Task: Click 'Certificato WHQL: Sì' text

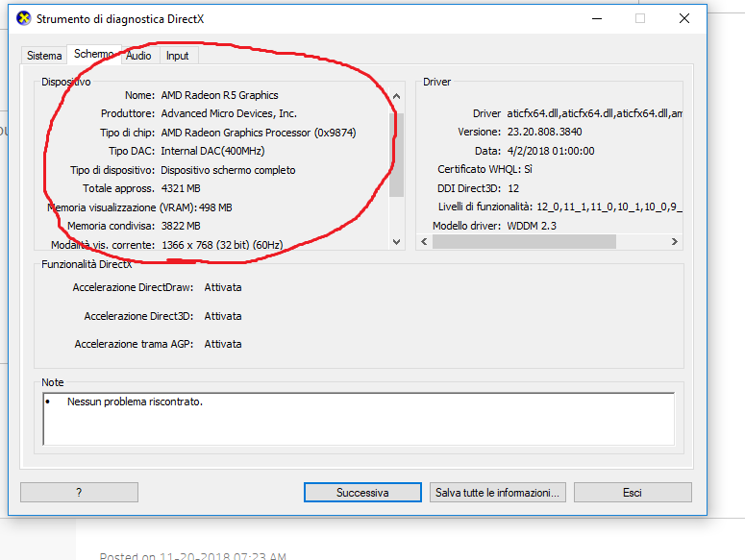Action: (x=484, y=169)
